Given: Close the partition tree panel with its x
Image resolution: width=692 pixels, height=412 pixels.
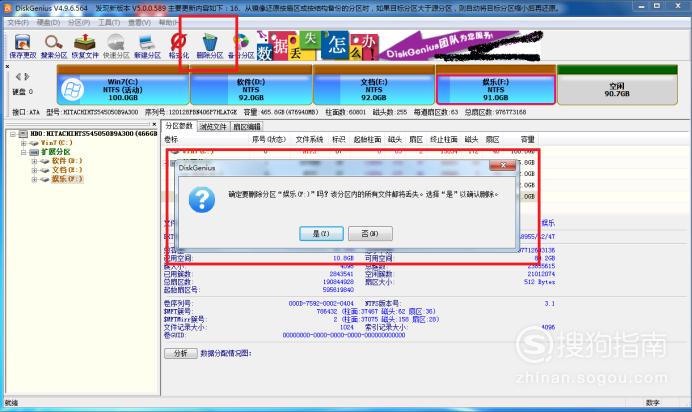Looking at the screenshot, I should click(154, 124).
